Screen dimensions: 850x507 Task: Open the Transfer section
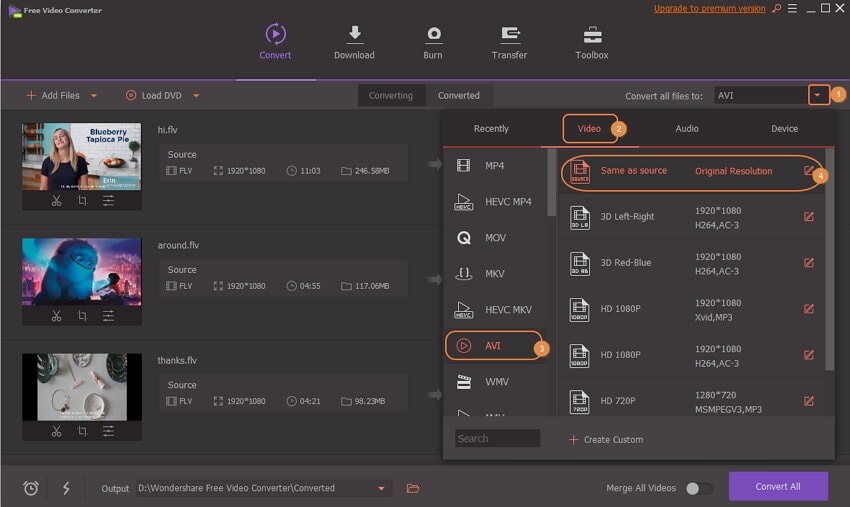[x=509, y=42]
